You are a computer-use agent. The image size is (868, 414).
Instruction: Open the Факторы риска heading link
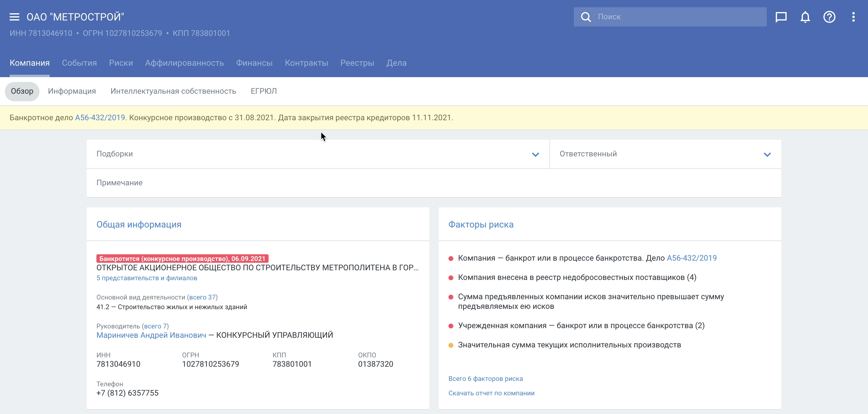pyautogui.click(x=481, y=225)
